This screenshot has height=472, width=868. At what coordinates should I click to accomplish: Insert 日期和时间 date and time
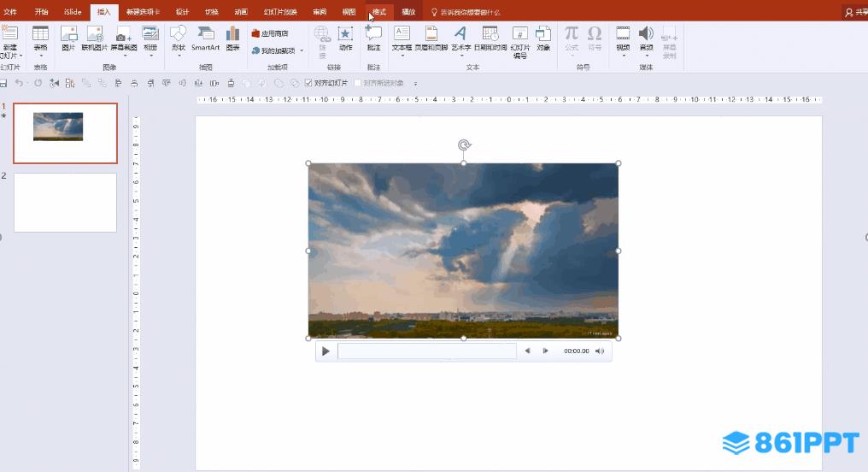(490, 38)
